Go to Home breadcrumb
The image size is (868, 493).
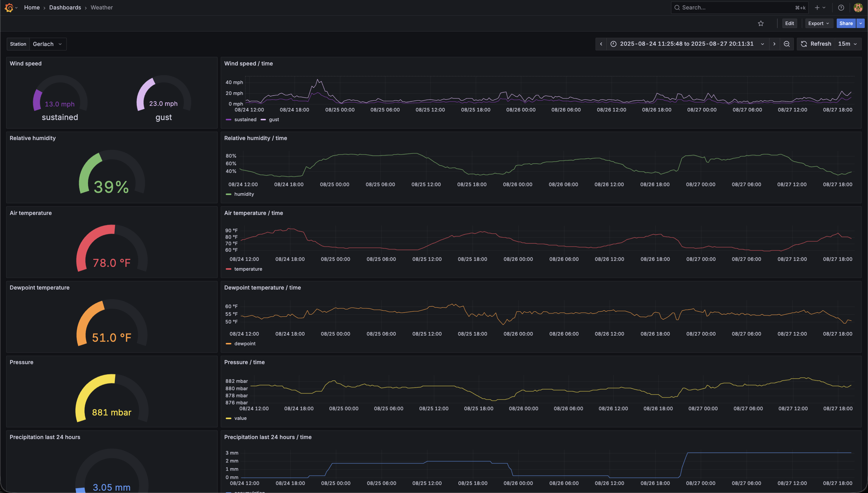(32, 7)
